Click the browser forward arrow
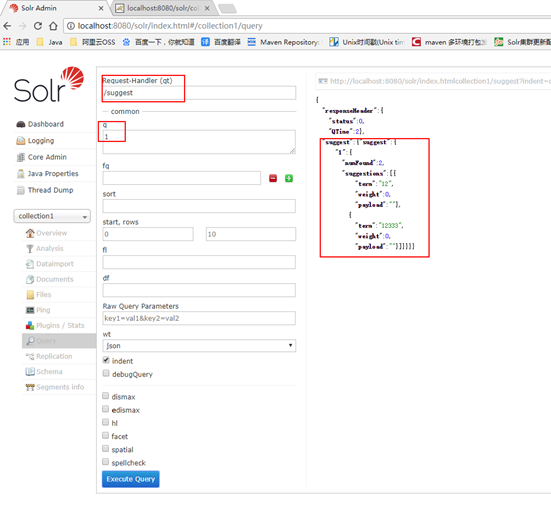 [22, 26]
